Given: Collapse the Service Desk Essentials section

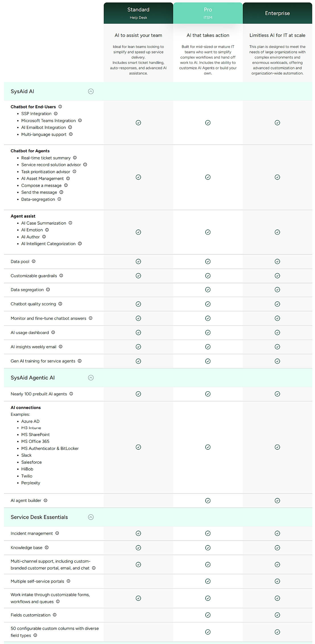Looking at the screenshot, I should tap(91, 517).
